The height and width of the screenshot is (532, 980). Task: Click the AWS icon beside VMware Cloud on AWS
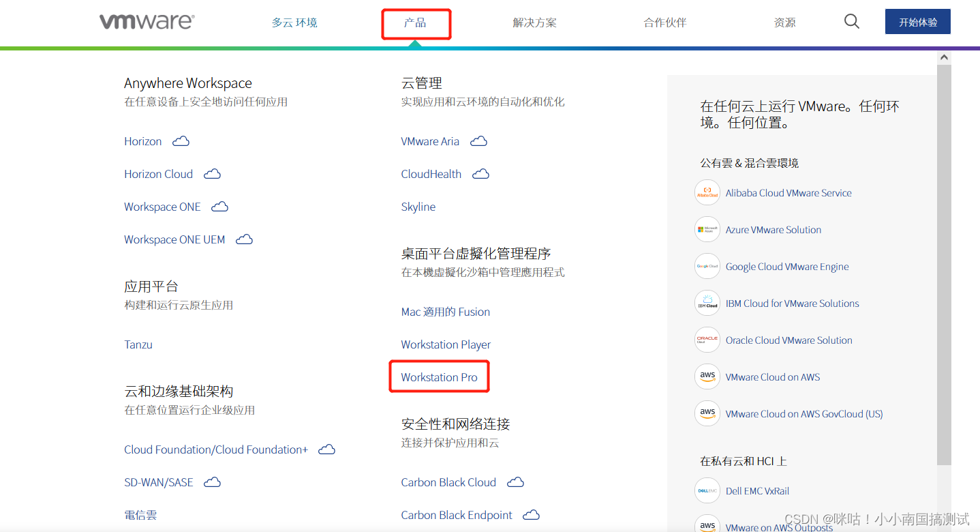click(x=707, y=376)
